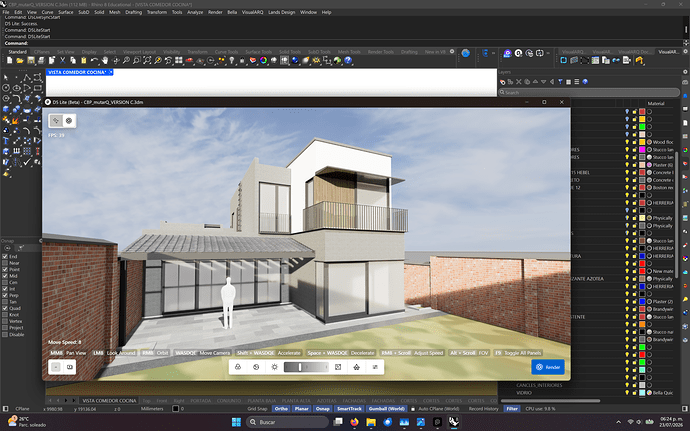Enable the Near osnap checkbox

(5, 263)
